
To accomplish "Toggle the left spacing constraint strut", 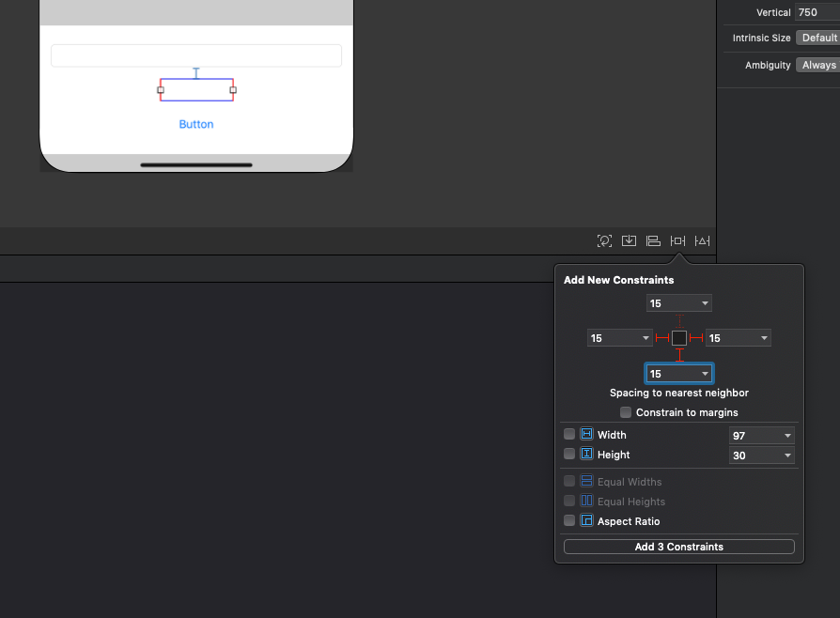I will click(x=662, y=338).
